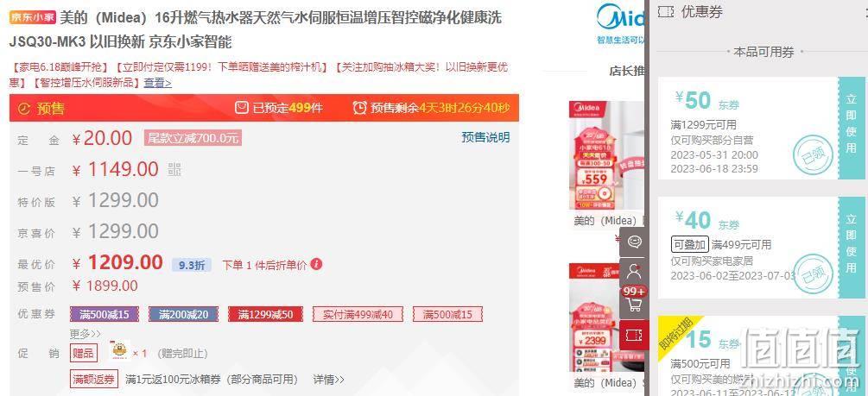Viewport: 868px width, 396px height.
Task: Expand promotion details via 详情>>
Action: [329, 380]
